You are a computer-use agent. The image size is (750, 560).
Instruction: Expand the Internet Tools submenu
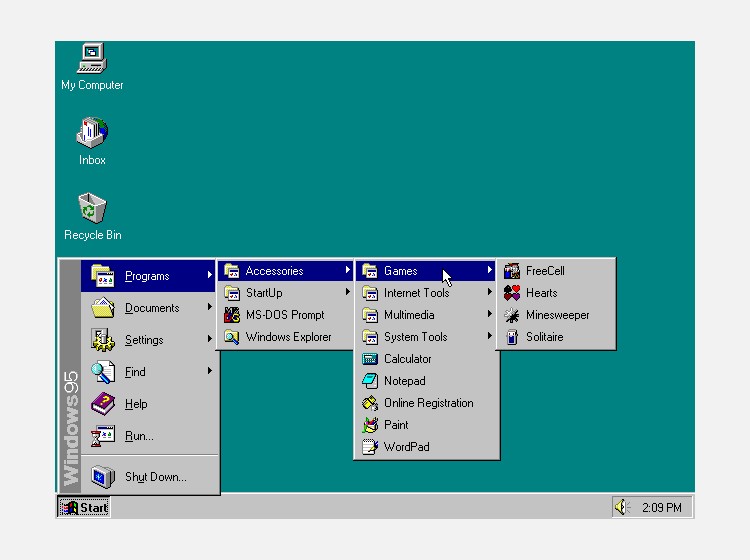pyautogui.click(x=427, y=293)
